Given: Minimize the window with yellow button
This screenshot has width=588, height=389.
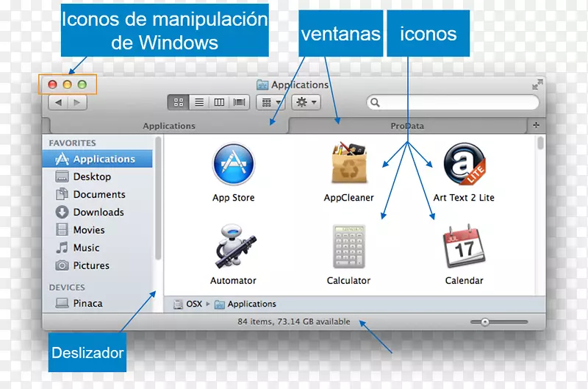Looking at the screenshot, I should point(67,85).
